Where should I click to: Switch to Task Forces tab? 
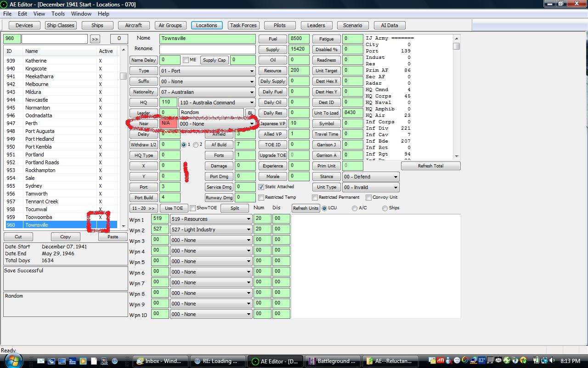(243, 25)
